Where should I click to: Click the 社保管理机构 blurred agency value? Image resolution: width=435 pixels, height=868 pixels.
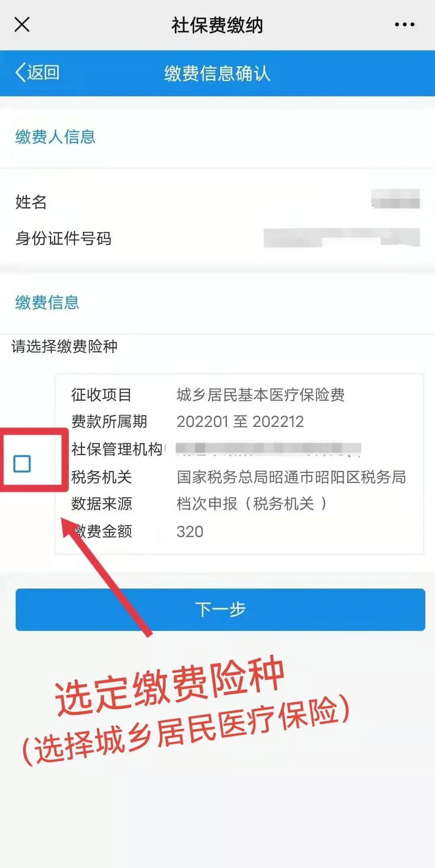click(268, 449)
